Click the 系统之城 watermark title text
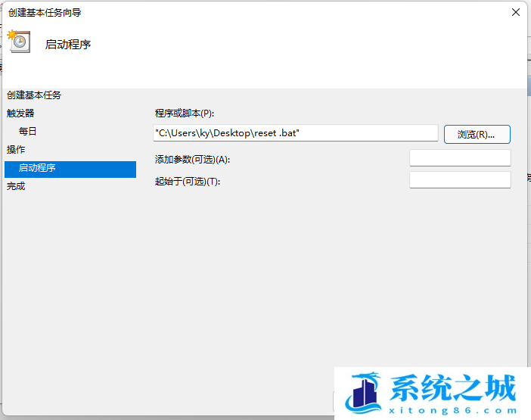 click(453, 388)
